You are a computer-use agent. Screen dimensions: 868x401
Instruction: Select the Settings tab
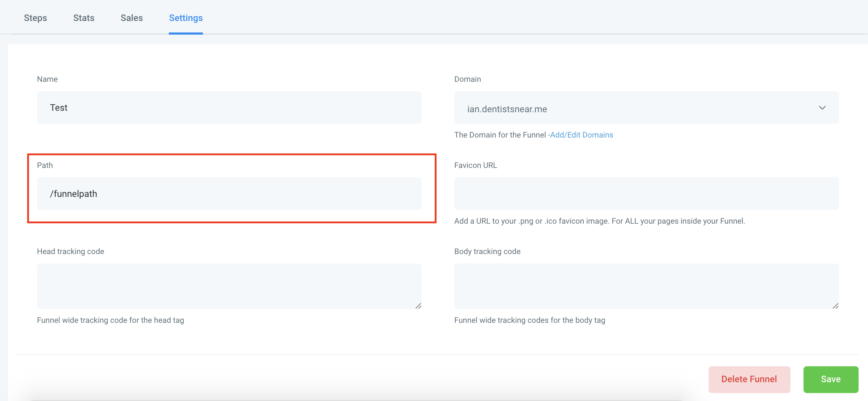(185, 17)
